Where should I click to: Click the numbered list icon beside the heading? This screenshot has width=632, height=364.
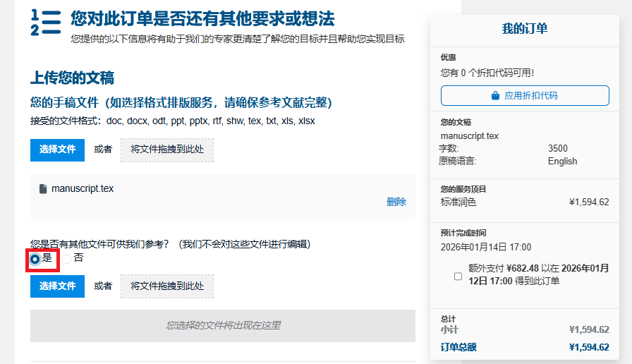[x=46, y=23]
